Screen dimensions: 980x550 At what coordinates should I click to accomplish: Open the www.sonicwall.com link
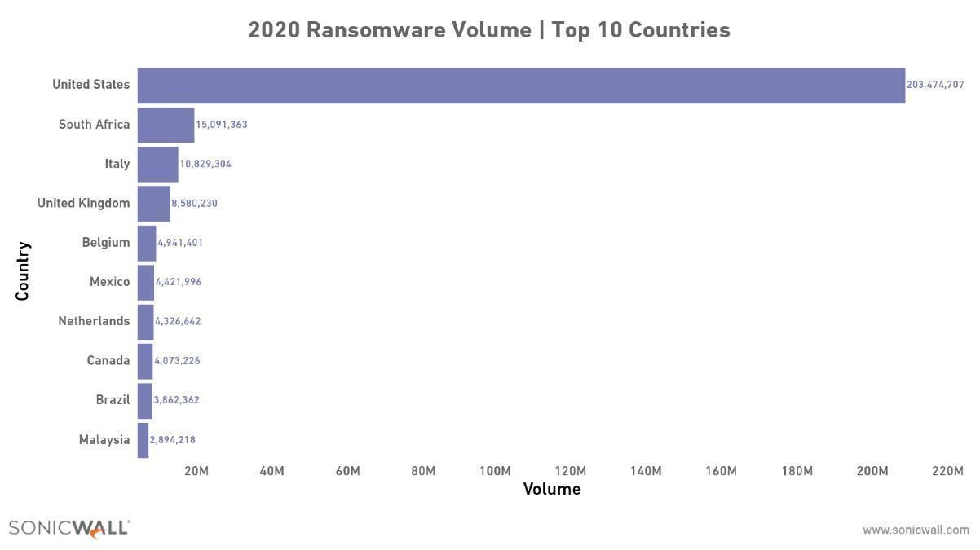pos(916,530)
